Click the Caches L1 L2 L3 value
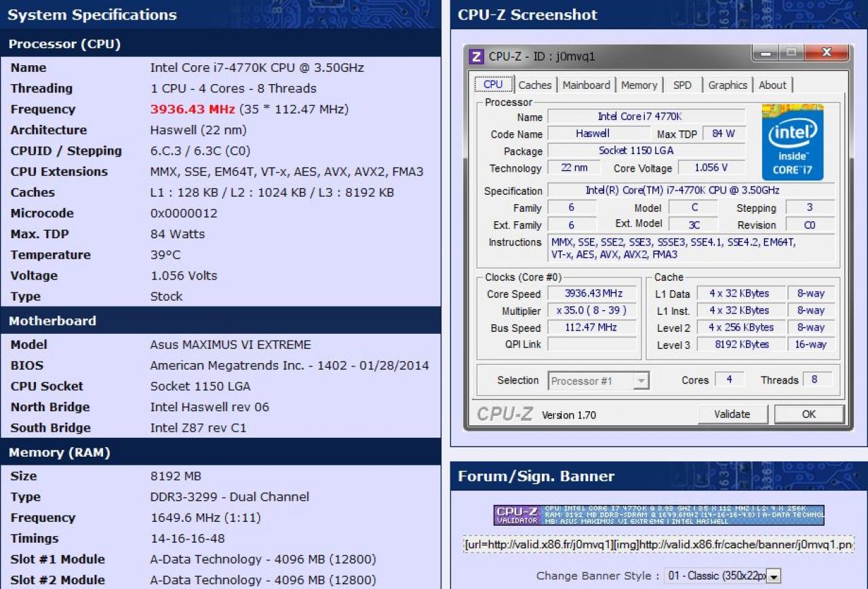The image size is (868, 589). click(272, 193)
